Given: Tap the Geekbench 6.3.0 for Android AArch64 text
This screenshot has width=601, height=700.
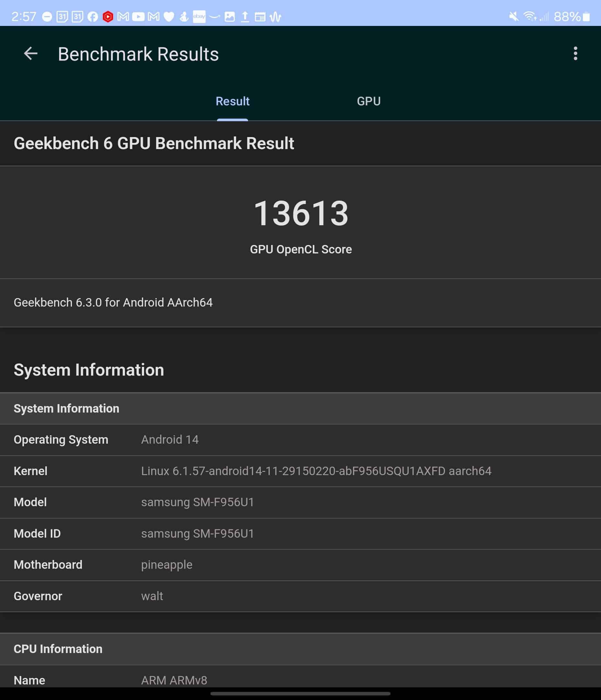Looking at the screenshot, I should coord(113,302).
